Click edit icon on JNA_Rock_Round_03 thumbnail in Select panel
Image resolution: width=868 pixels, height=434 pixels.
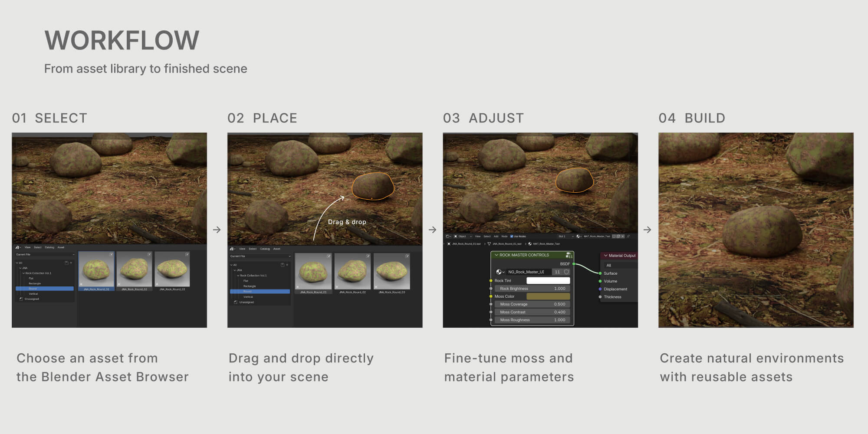pyautogui.click(x=187, y=254)
